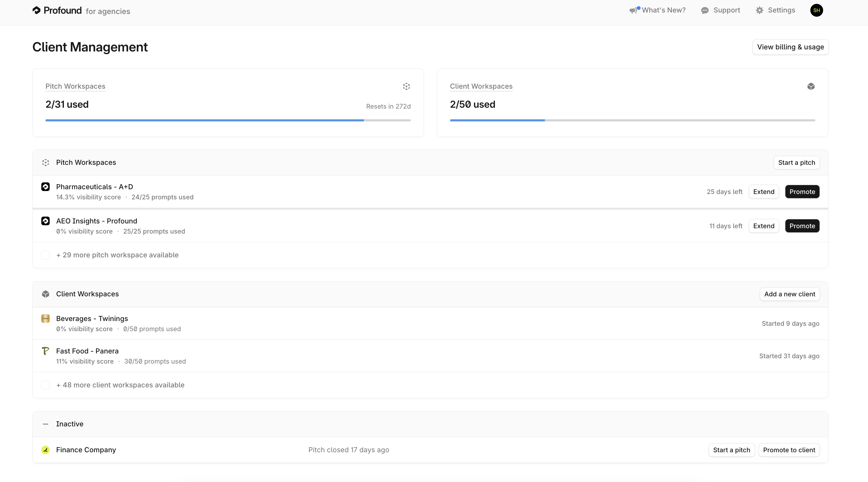Image resolution: width=868 pixels, height=482 pixels.
Task: Extend the AEO Insights - Profound pitch
Action: (x=764, y=226)
